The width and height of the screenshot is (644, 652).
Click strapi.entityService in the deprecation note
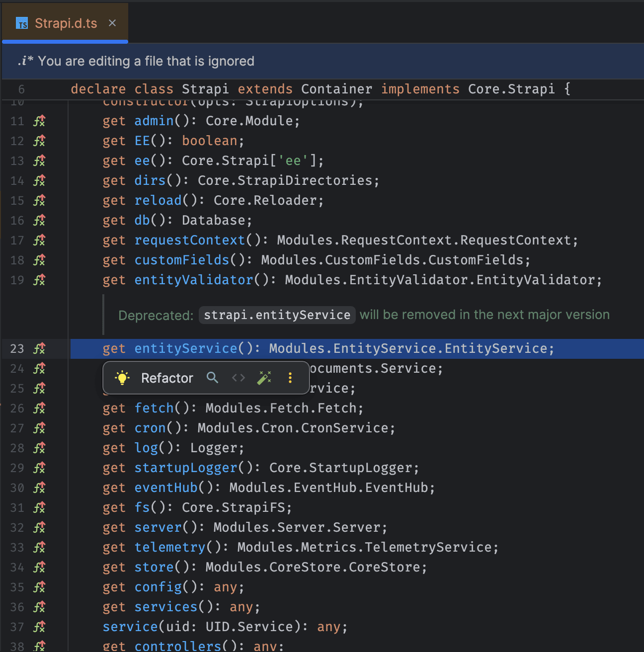click(x=277, y=315)
